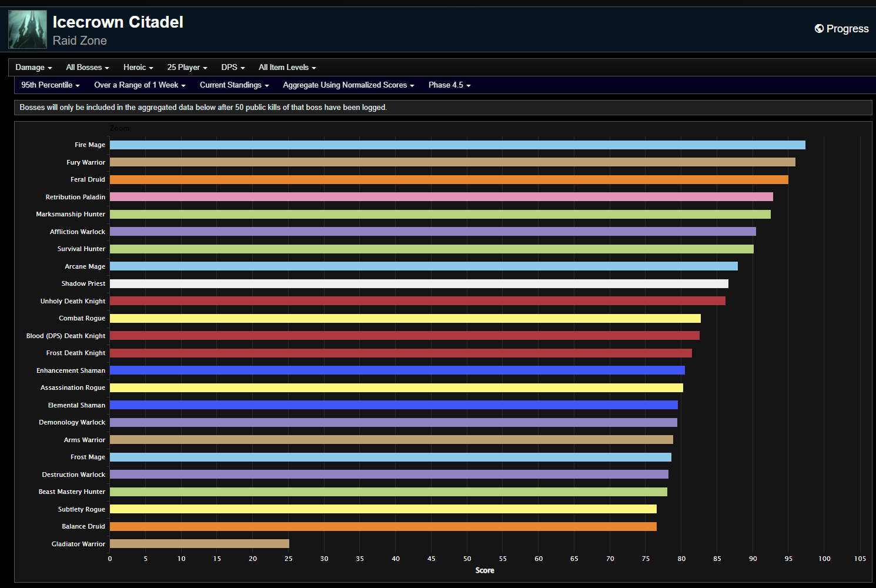Viewport: 876px width, 588px height.
Task: Select the Marksmanship Hunter bar
Action: pos(440,214)
